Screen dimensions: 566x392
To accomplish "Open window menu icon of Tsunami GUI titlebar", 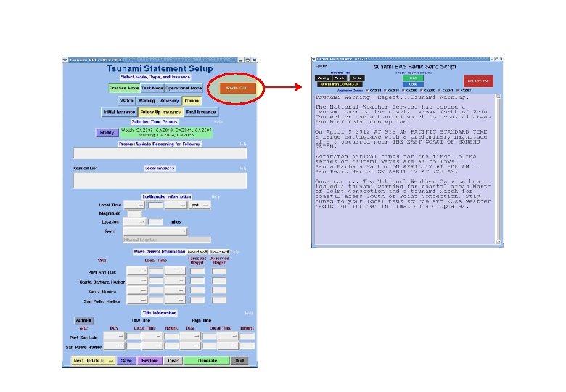I will (65, 60).
